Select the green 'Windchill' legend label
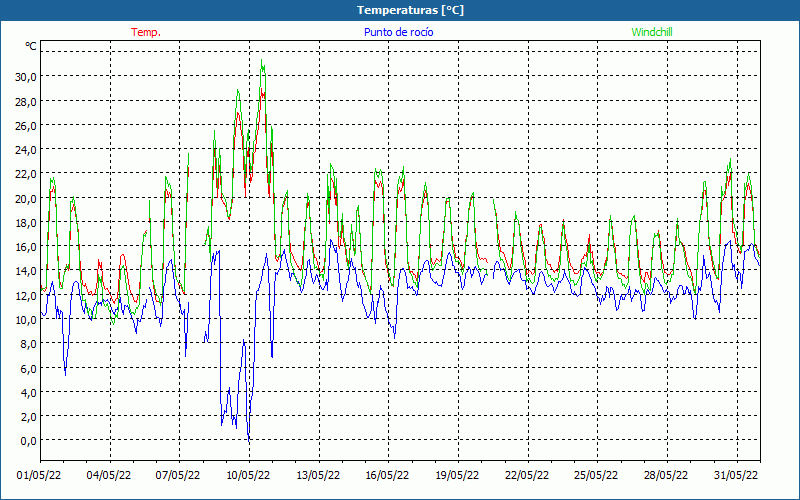The height and width of the screenshot is (500, 800). pyautogui.click(x=652, y=32)
